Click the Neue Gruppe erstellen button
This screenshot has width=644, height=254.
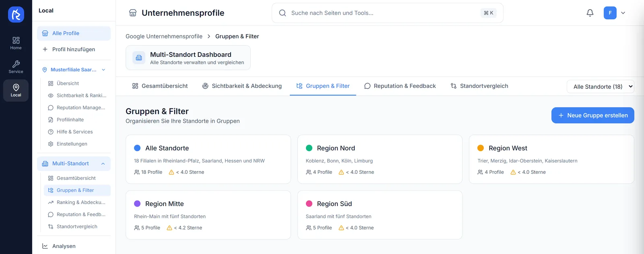(593, 115)
